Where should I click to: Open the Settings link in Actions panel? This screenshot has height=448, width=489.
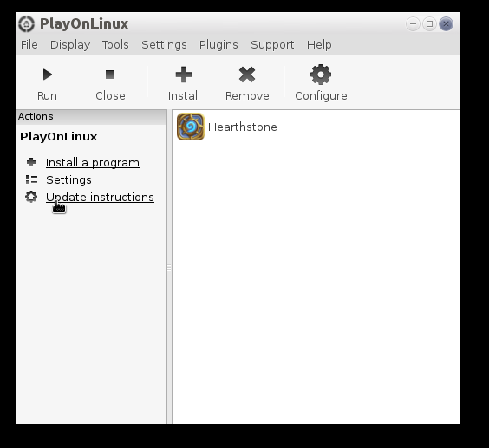click(68, 180)
